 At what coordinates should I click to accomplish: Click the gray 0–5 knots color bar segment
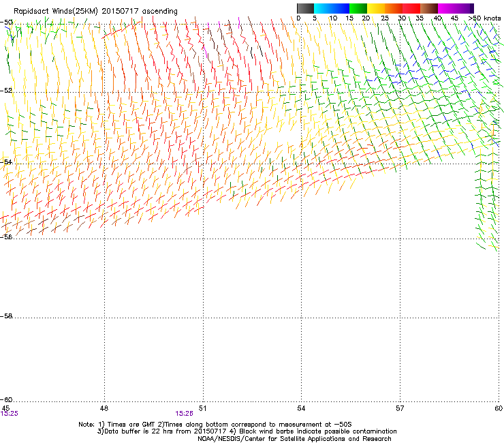pos(305,8)
